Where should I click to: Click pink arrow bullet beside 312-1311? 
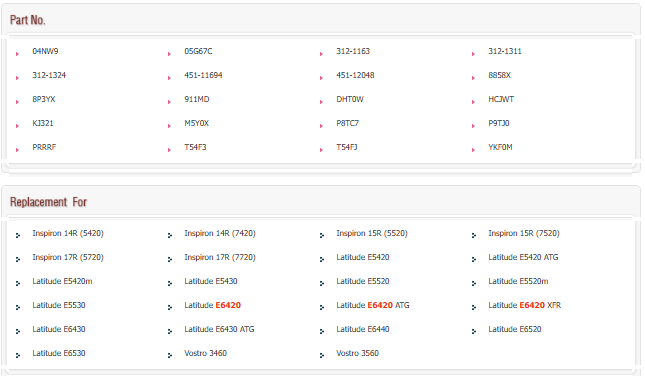[x=473, y=54]
